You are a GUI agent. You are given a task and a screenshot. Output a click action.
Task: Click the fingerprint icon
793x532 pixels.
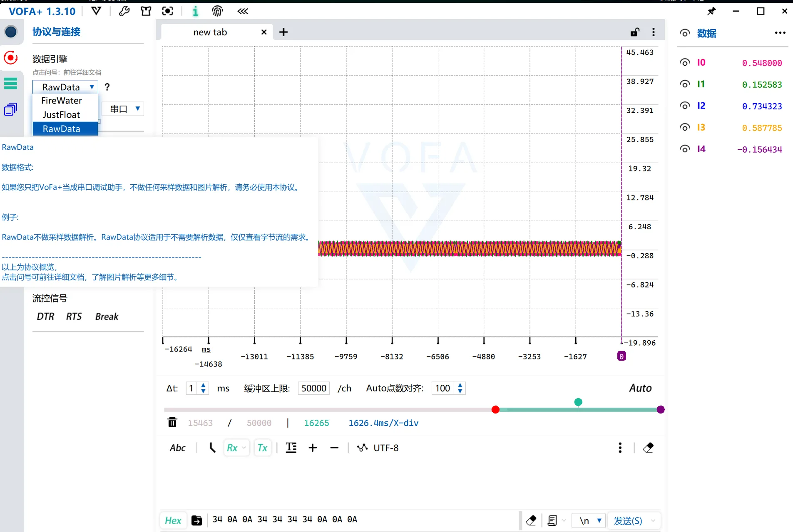coord(217,11)
